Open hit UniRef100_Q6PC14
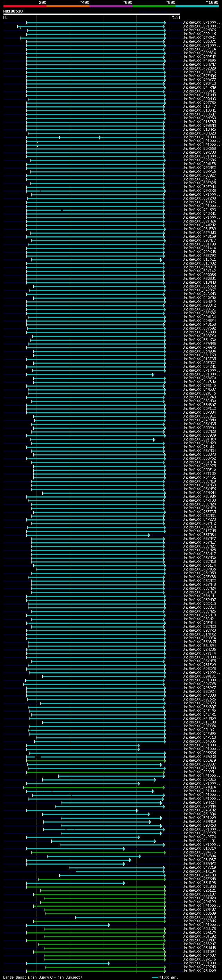Screen dimensions: 222x980 199,49
